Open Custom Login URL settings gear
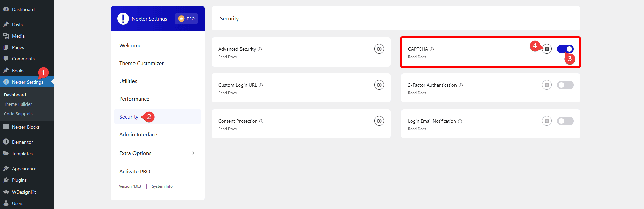Screen dimensions: 644x209 (379, 85)
